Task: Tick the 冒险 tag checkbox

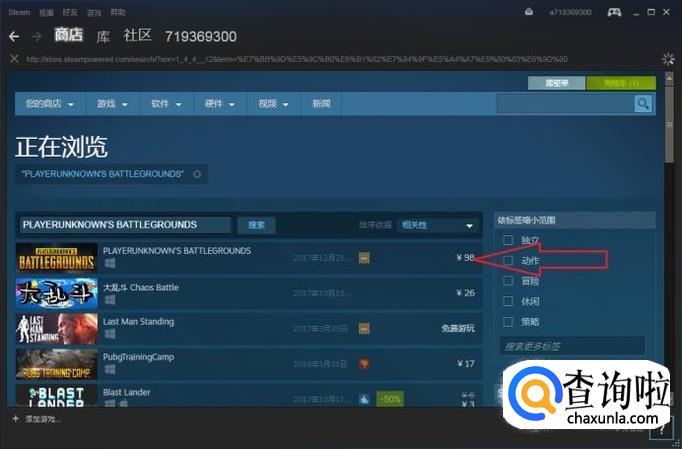Action: (508, 281)
